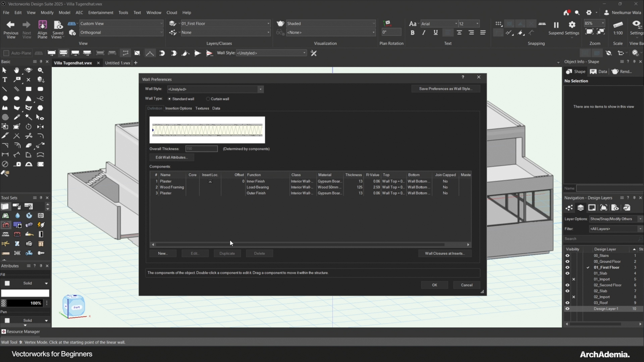This screenshot has height=362, width=644.
Task: Open the Wall Preferences wrench icon
Action: click(314, 53)
